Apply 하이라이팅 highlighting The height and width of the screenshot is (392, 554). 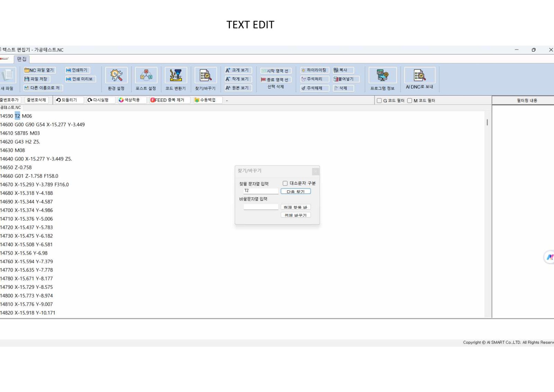(x=314, y=70)
